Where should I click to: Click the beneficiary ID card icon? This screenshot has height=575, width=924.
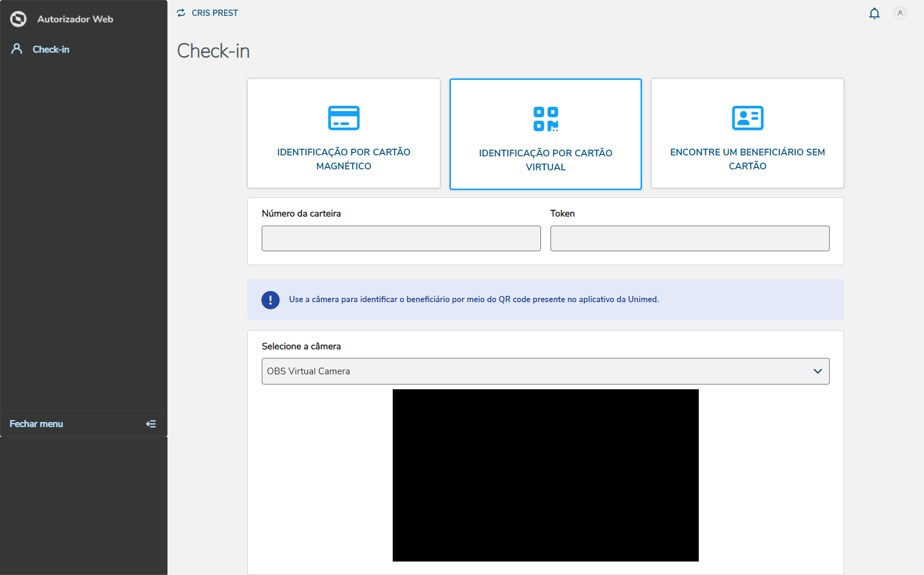[747, 118]
